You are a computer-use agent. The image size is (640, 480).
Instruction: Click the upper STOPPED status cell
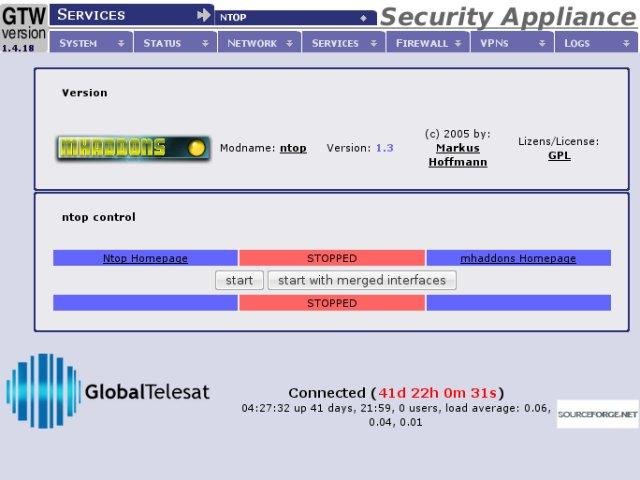coord(332,258)
